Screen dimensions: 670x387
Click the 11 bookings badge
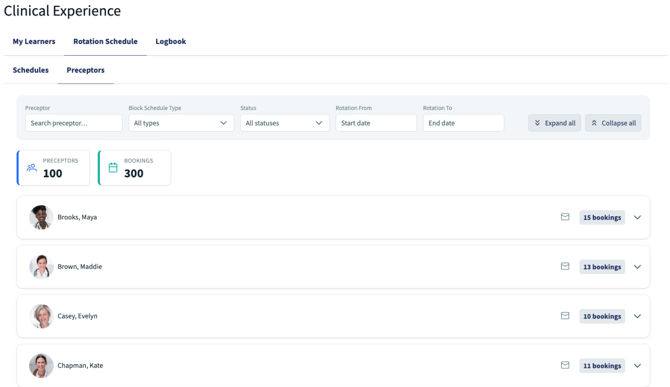click(602, 366)
